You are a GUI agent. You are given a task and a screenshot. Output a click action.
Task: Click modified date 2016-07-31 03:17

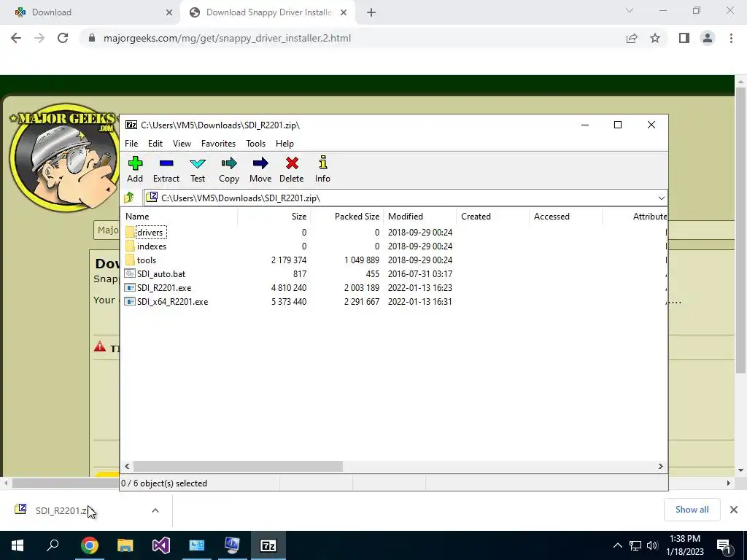[x=419, y=274]
